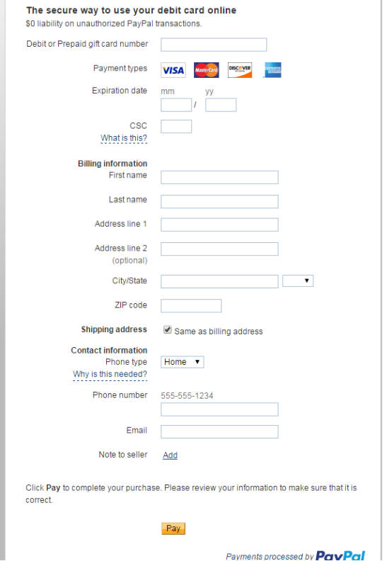
Task: Open the State dropdown
Action: 298,281
